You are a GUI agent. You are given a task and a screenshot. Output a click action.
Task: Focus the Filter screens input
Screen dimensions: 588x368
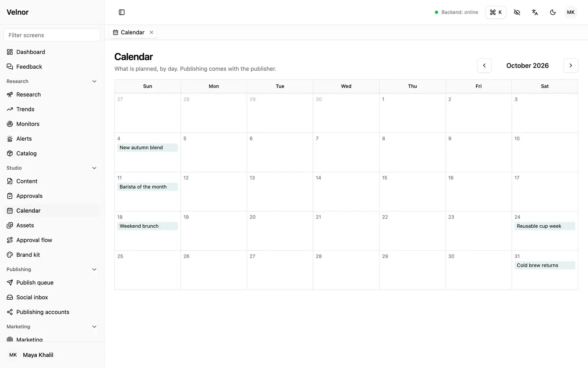coord(52,35)
